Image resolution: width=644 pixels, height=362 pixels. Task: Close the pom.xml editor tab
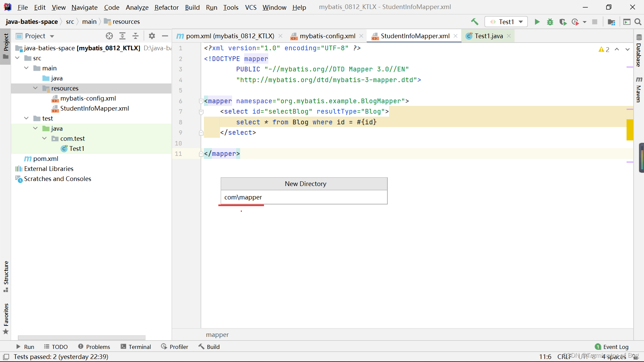pos(280,36)
